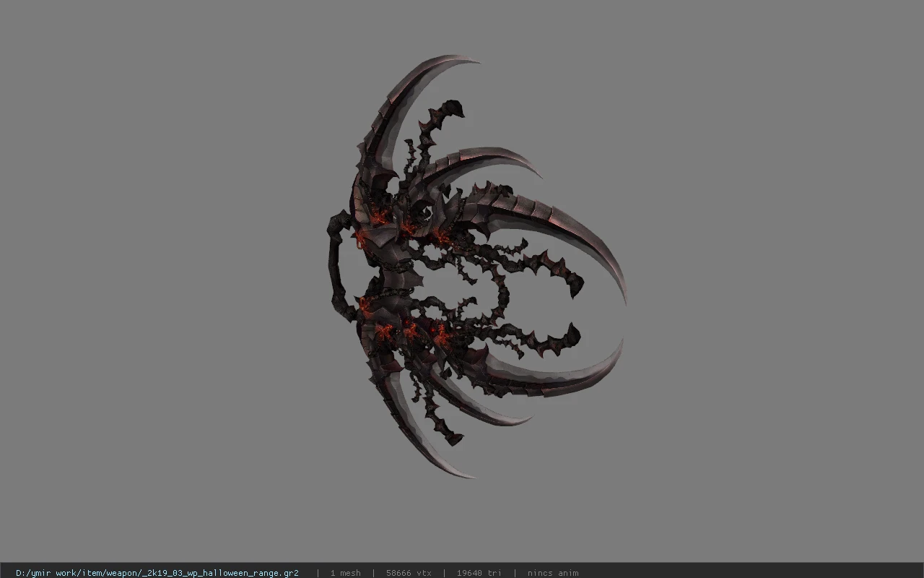Screen dimensions: 924x578
Task: Click the '19640 tri' triangle count
Action: [479, 573]
